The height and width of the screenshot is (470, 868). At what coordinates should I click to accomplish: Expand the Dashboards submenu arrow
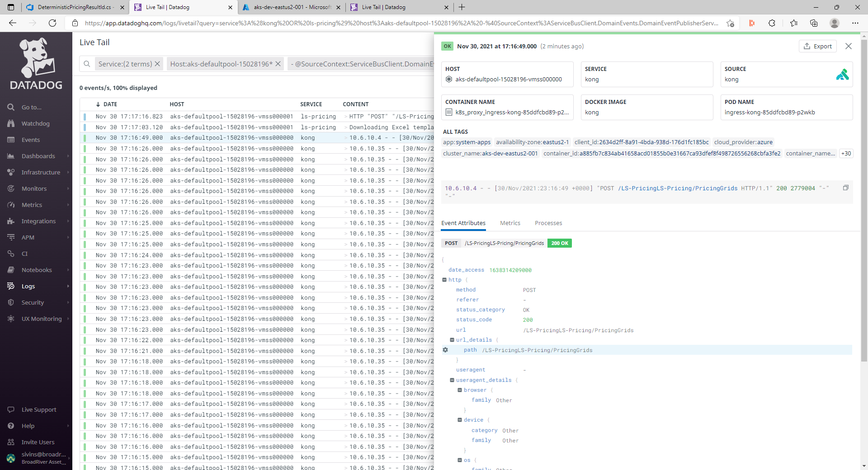[68, 156]
